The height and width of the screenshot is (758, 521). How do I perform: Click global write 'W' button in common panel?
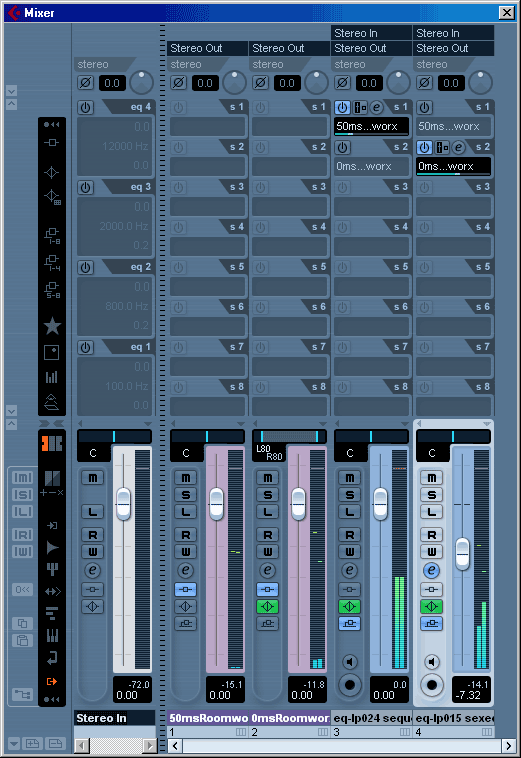[23, 552]
